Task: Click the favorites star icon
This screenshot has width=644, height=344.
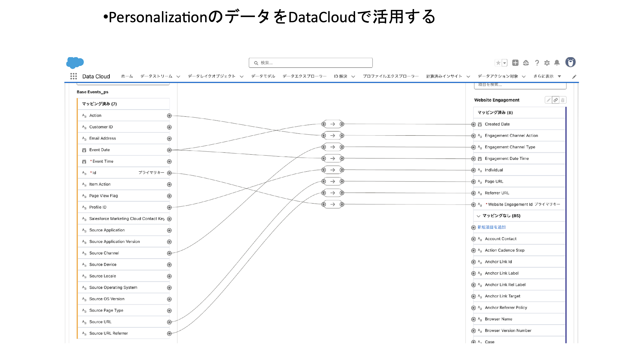Action: tap(498, 63)
